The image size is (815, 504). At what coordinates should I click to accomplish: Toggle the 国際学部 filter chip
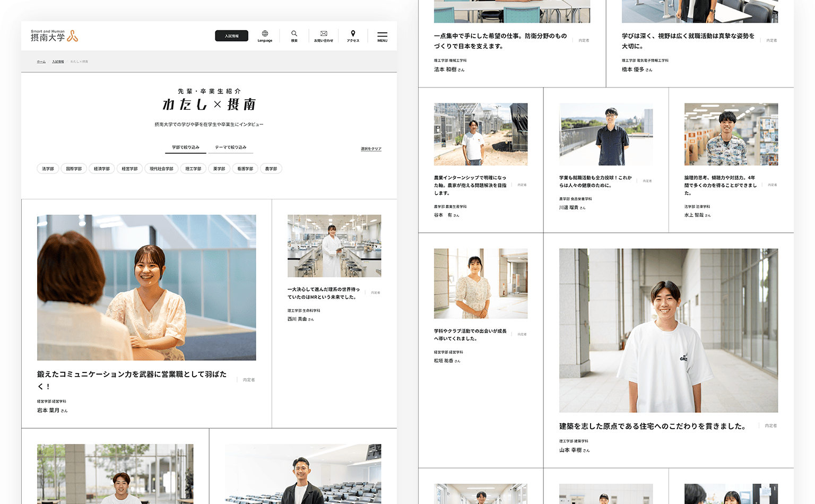point(74,169)
